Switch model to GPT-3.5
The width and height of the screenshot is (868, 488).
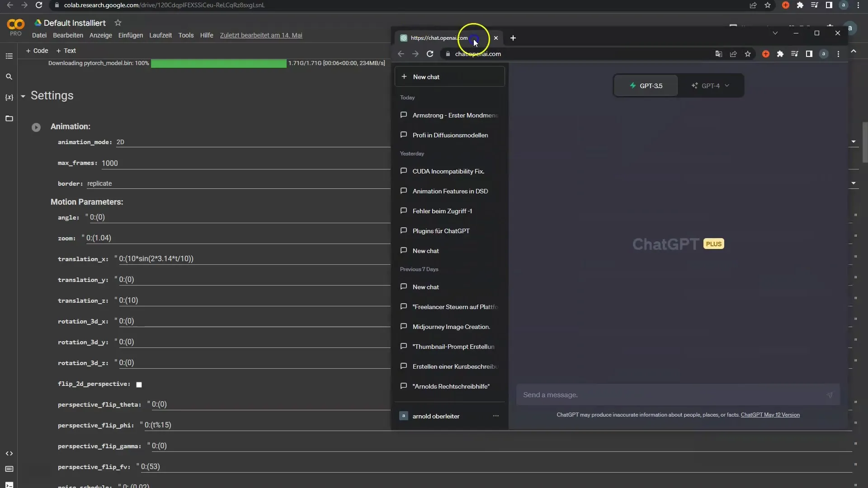point(646,85)
